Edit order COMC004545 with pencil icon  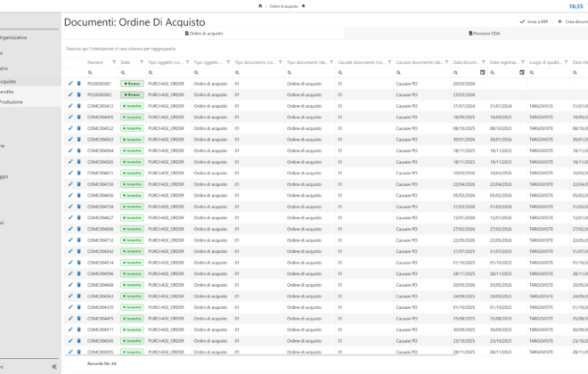click(70, 341)
